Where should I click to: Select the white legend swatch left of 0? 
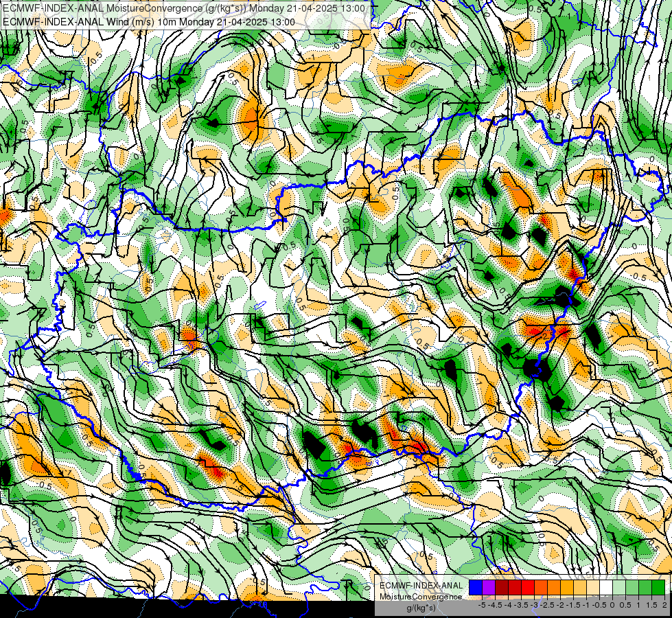(x=606, y=587)
